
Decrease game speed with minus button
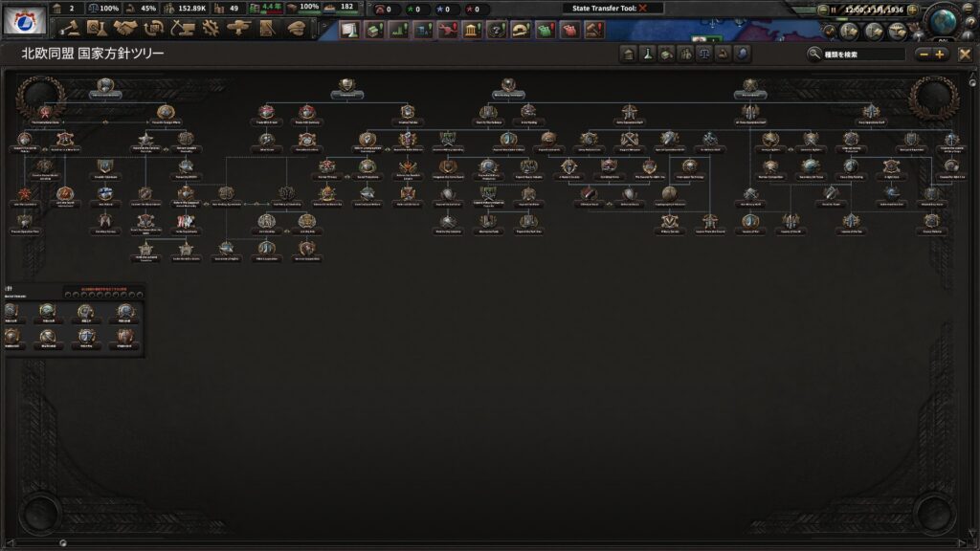point(822,10)
